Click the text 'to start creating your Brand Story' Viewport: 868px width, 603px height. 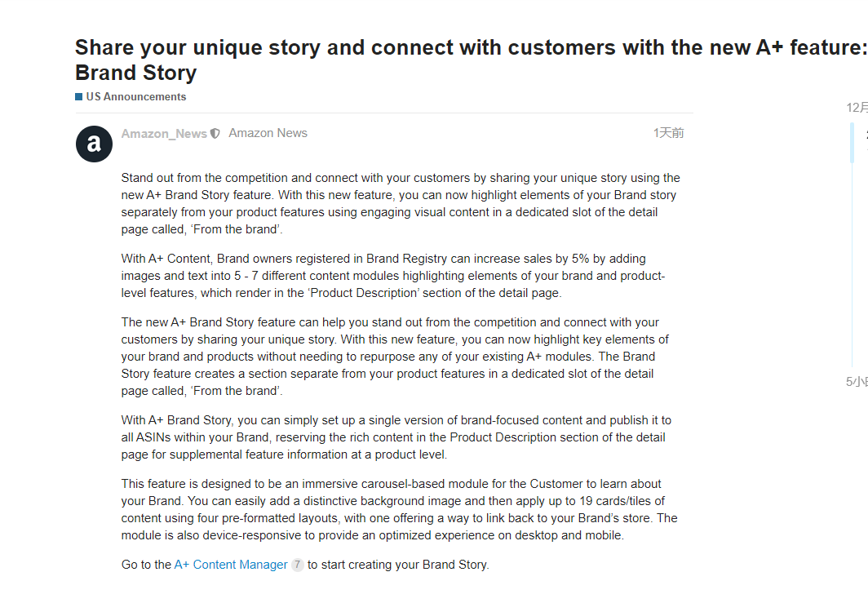397,565
